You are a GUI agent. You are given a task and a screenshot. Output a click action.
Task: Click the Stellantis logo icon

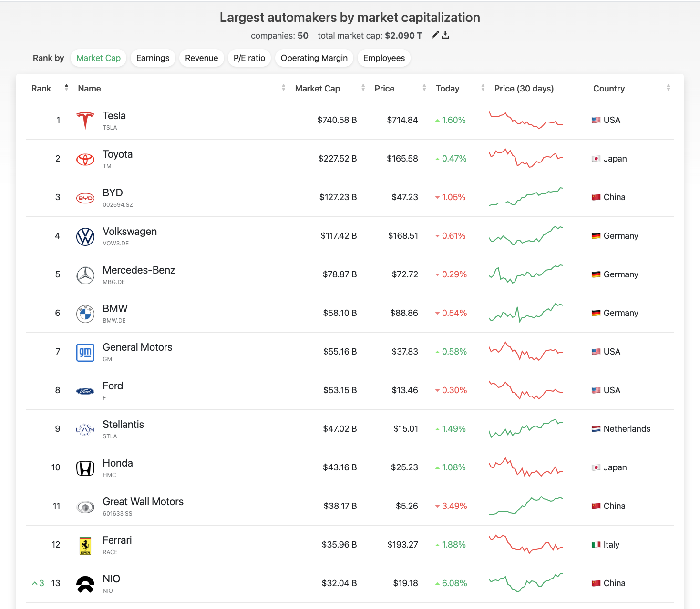85,429
